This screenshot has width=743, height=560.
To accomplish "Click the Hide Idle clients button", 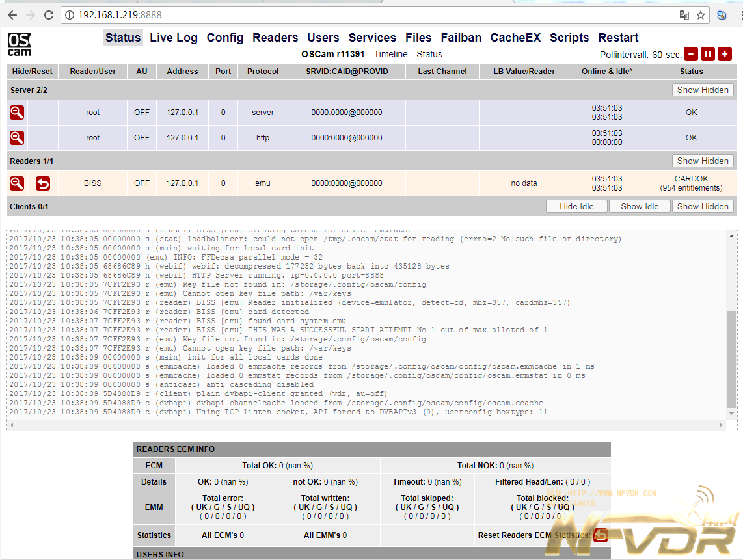I will click(577, 206).
